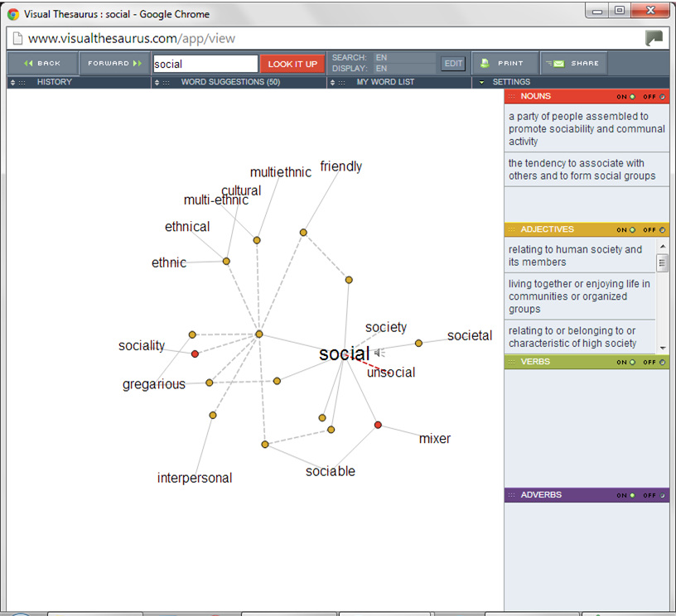Click the red node linked to mixer
This screenshot has width=676, height=616.
[x=378, y=426]
